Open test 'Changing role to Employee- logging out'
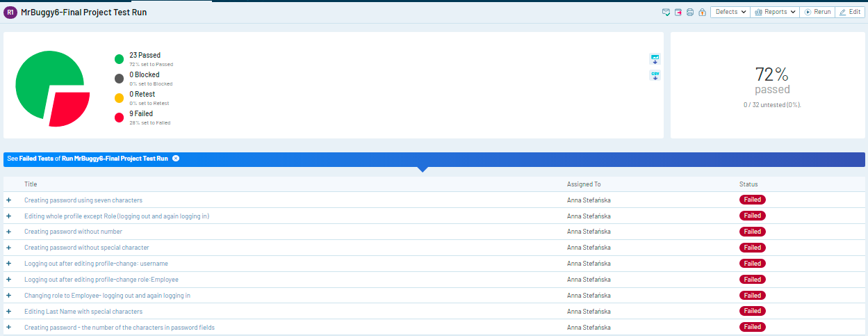This screenshot has width=868, height=336. pyautogui.click(x=107, y=296)
